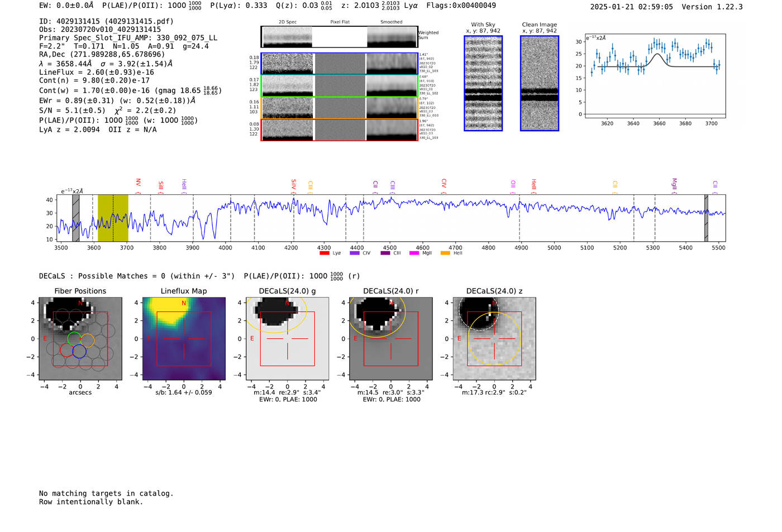Open the Fiber Positions panel
Viewport: 782px width, 532px height.
pyautogui.click(x=80, y=338)
